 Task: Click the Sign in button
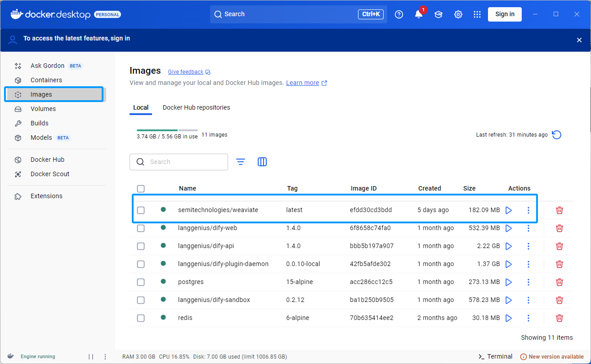[x=504, y=14]
